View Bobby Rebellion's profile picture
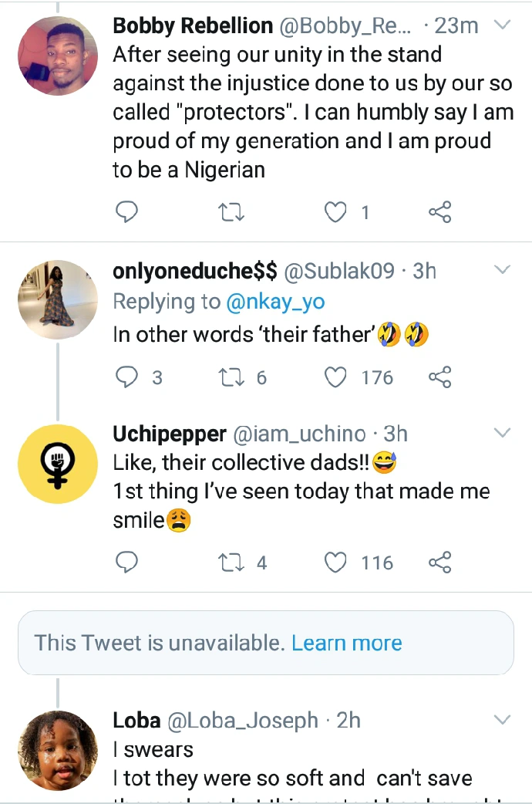 click(x=58, y=56)
